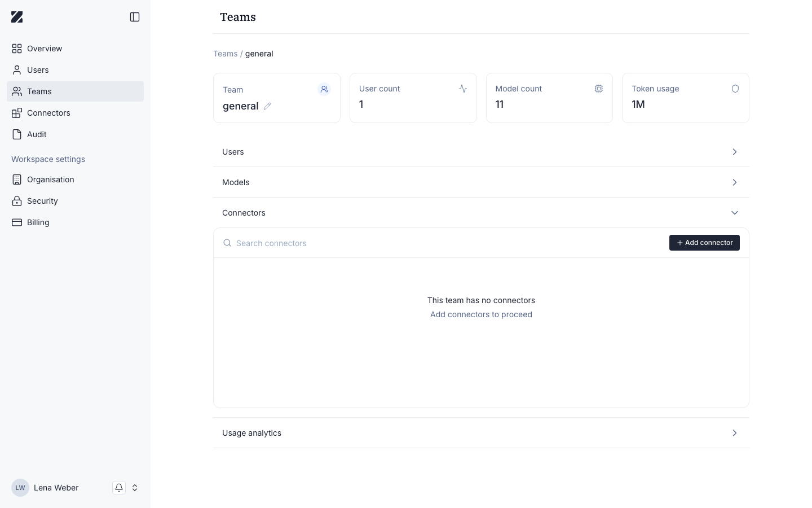Click the shield icon in Token usage card
This screenshot has width=812, height=508.
click(735, 89)
